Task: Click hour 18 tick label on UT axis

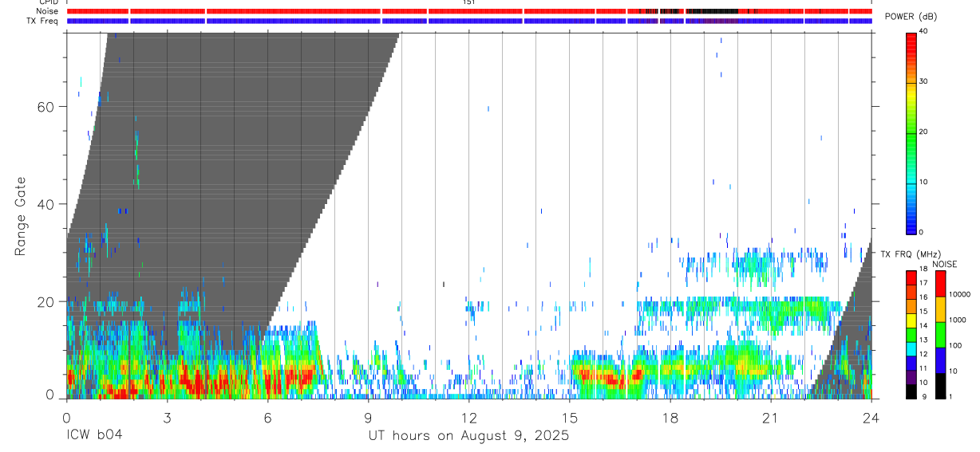Action: click(x=670, y=417)
